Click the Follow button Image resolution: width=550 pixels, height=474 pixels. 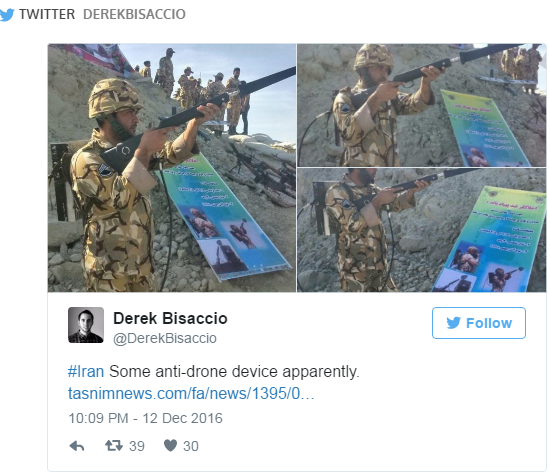click(x=479, y=323)
